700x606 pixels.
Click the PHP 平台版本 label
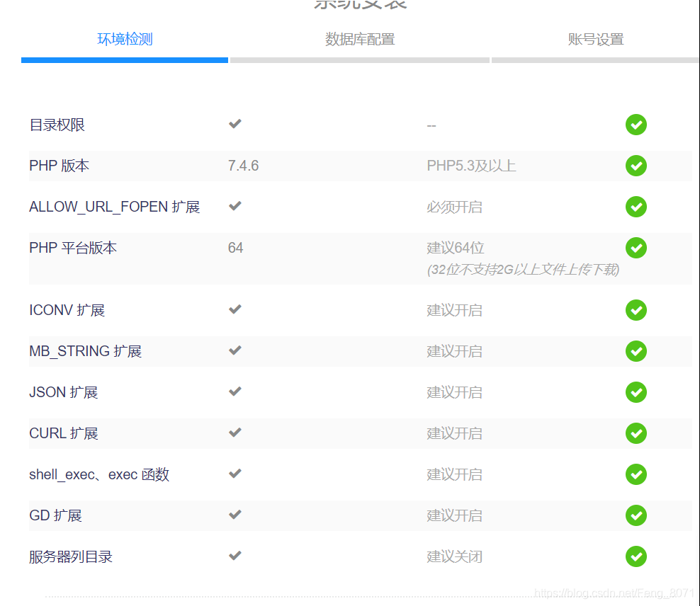(73, 248)
